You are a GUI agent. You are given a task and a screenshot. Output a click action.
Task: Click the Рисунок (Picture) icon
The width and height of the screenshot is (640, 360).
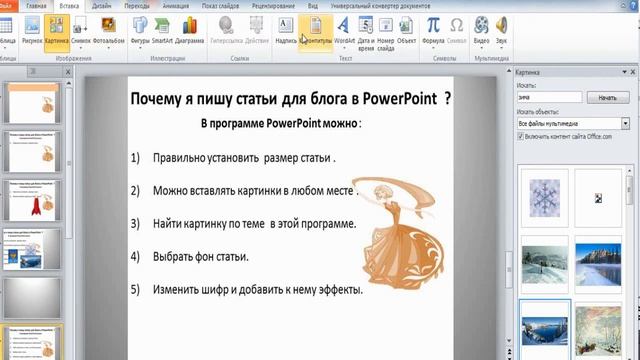tap(32, 31)
